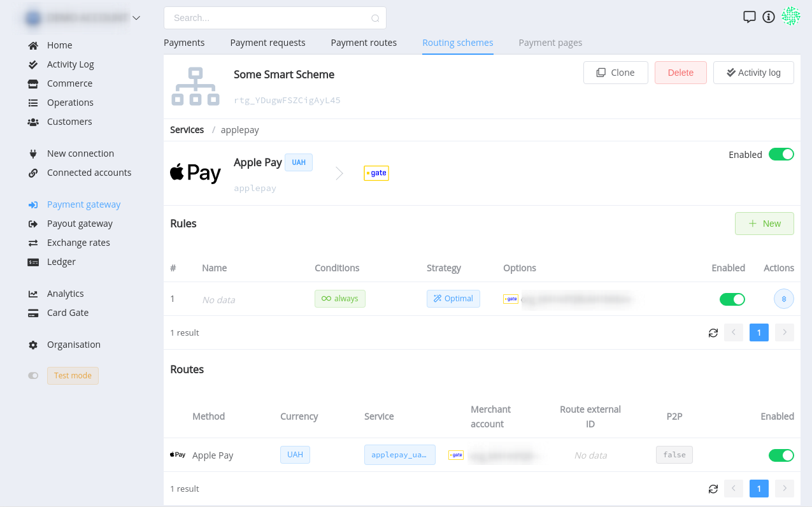This screenshot has width=812, height=507.
Task: Open the info circle icon in header
Action: [x=769, y=17]
